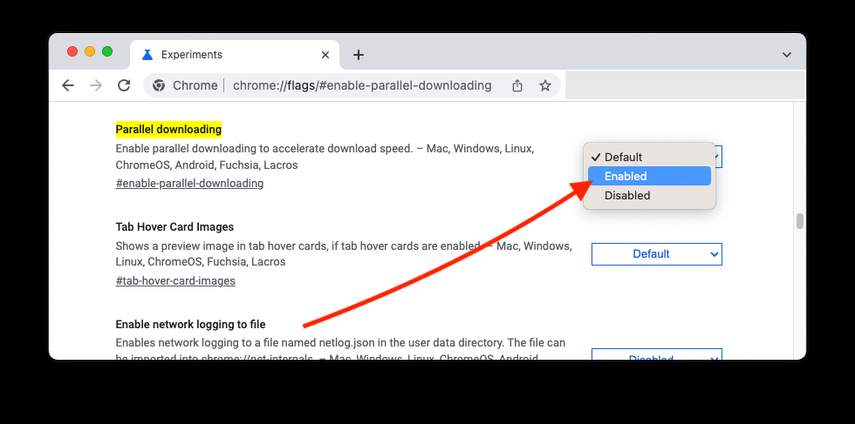Open the tab search chevron

tap(786, 55)
